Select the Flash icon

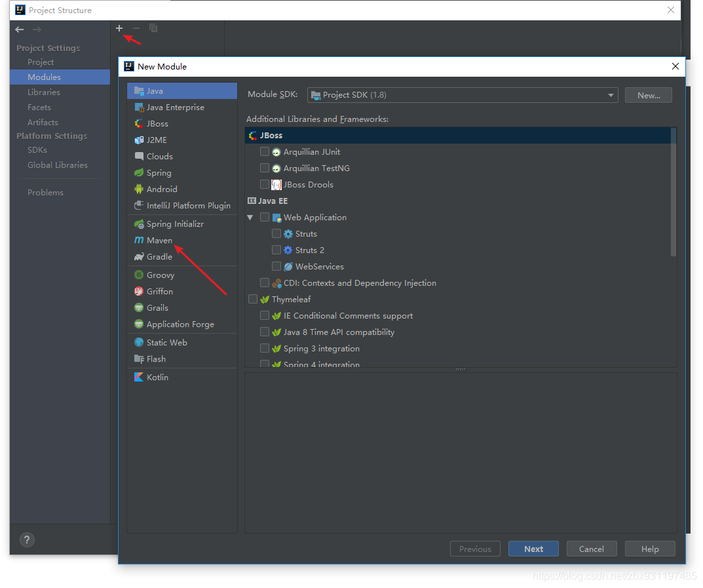click(x=139, y=359)
